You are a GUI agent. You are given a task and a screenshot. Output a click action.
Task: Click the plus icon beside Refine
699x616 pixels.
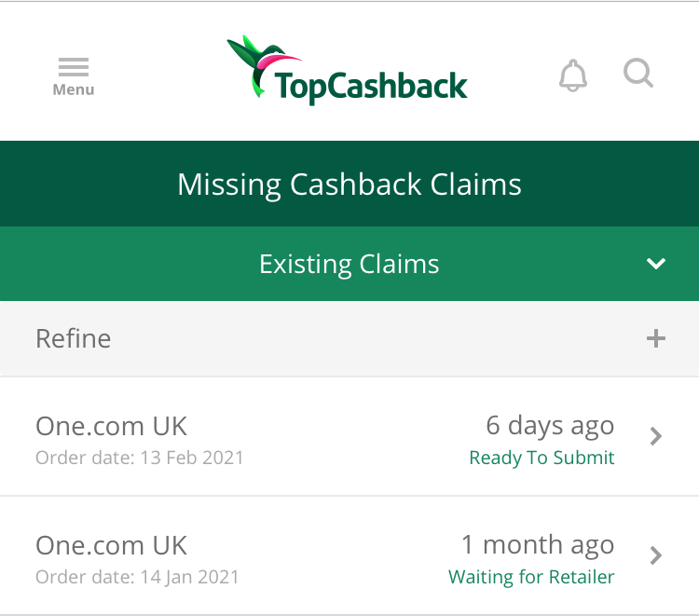coord(656,338)
